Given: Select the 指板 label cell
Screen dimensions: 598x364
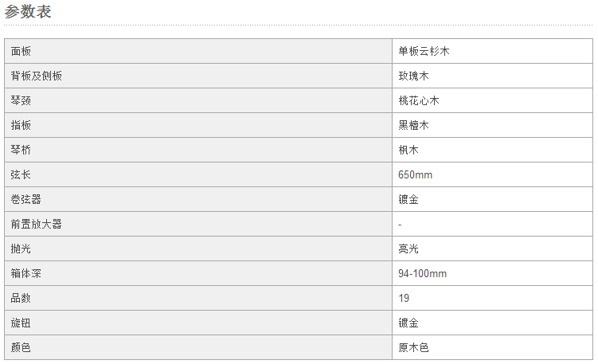Looking at the screenshot, I should tap(198, 125).
